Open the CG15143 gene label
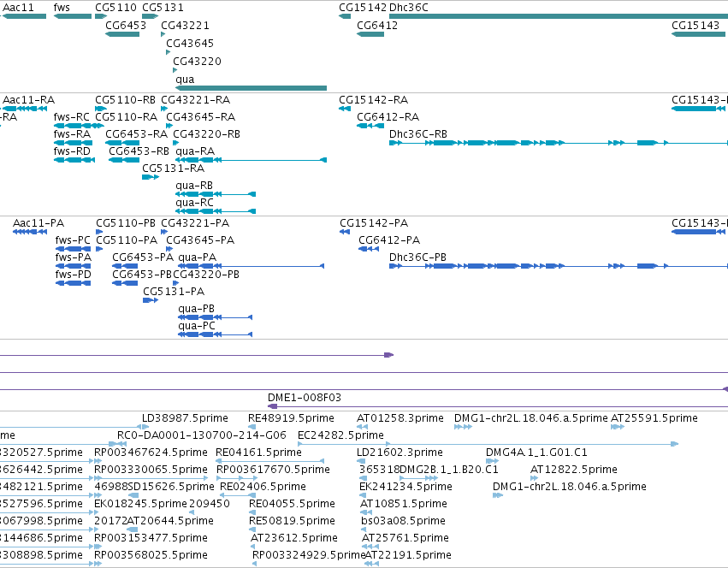This screenshot has height=568, width=728. [695, 26]
